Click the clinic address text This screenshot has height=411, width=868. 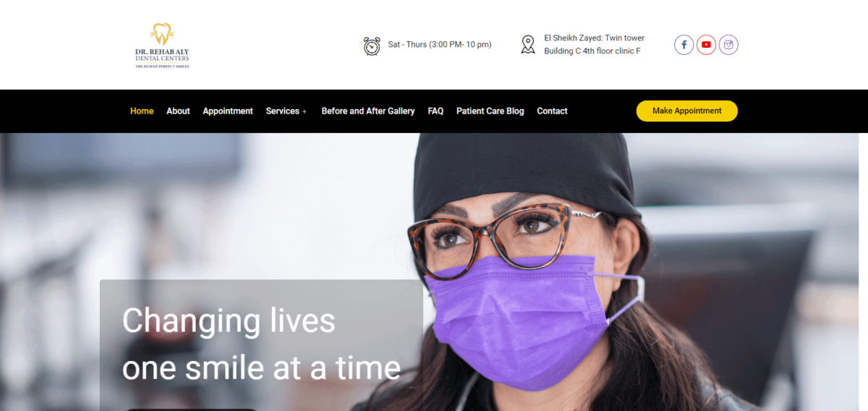click(594, 44)
